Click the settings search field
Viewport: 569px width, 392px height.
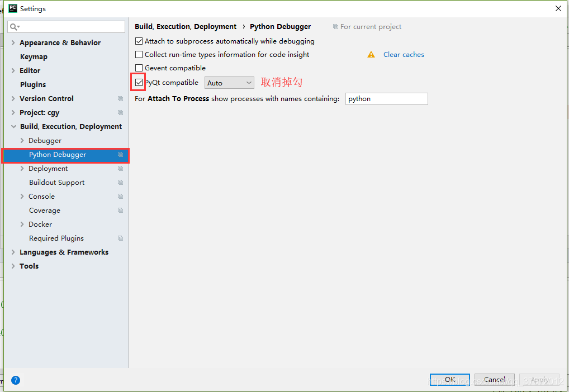tap(67, 27)
